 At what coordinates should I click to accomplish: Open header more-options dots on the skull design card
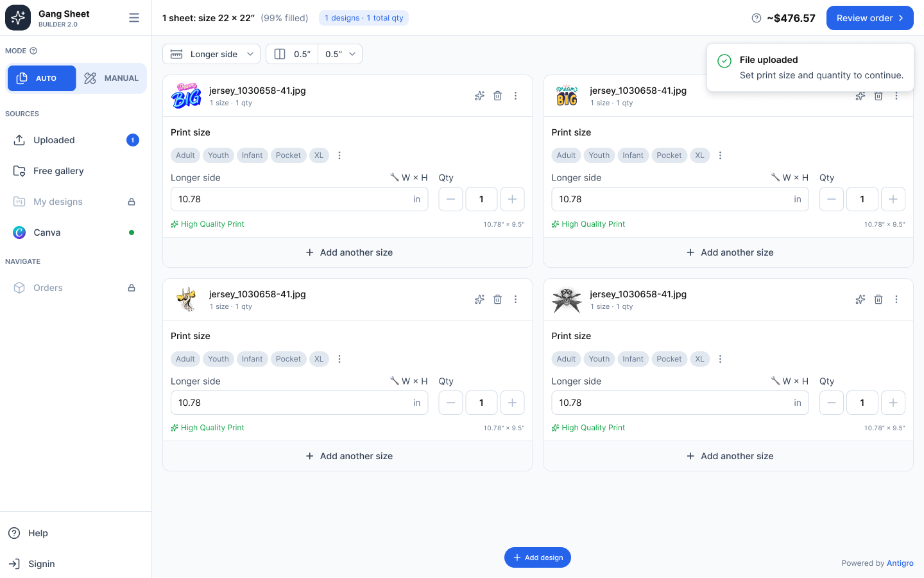896,299
